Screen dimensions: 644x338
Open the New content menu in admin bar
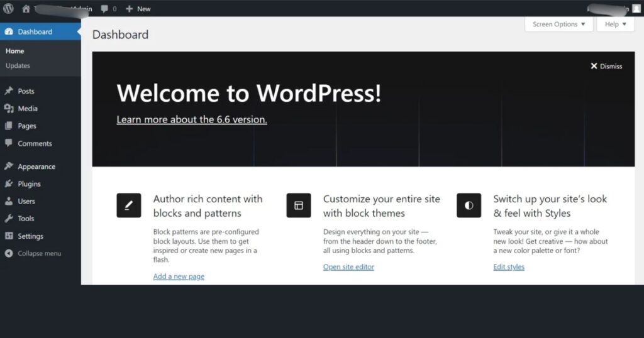coord(138,9)
